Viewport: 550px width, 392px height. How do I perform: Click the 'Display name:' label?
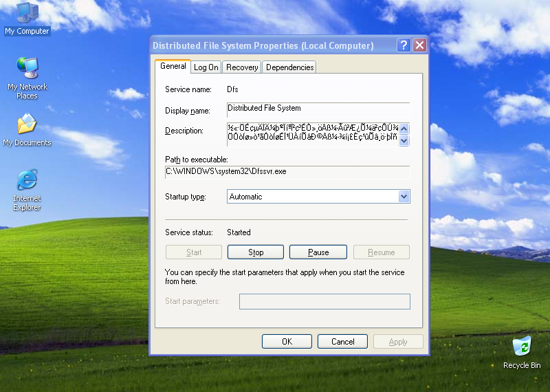188,111
